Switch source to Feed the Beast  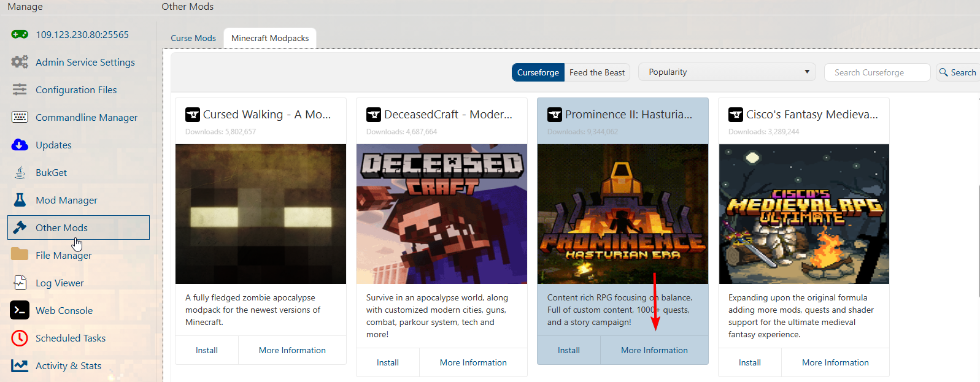[x=596, y=72]
